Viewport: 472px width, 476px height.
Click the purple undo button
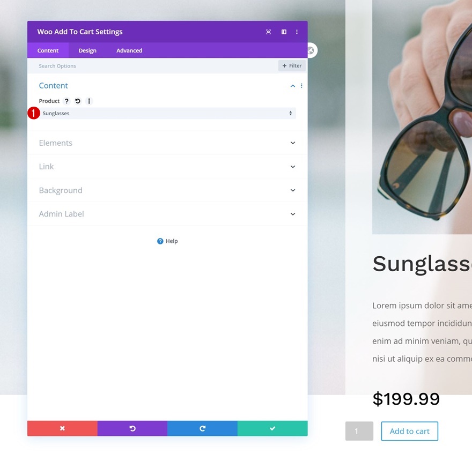click(x=132, y=428)
